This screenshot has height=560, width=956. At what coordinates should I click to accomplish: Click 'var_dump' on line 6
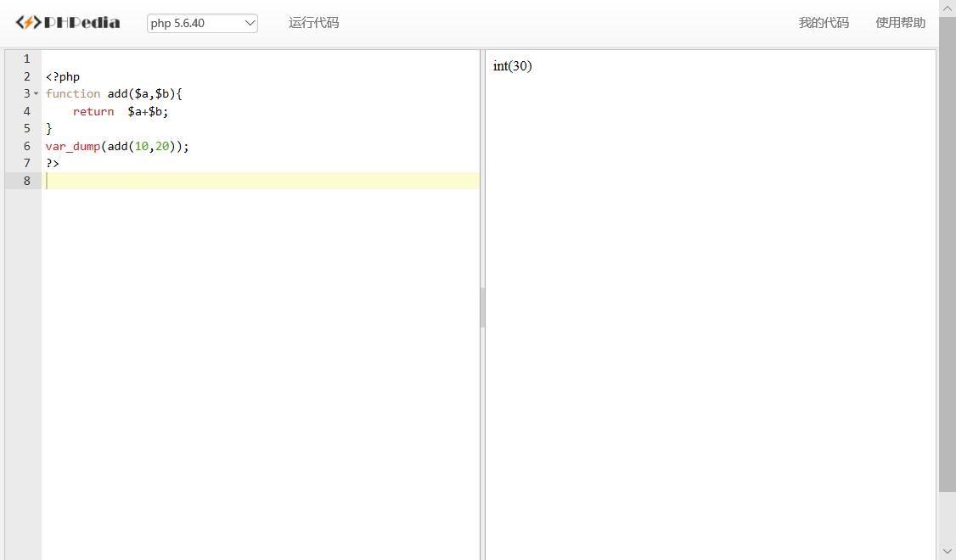click(72, 146)
